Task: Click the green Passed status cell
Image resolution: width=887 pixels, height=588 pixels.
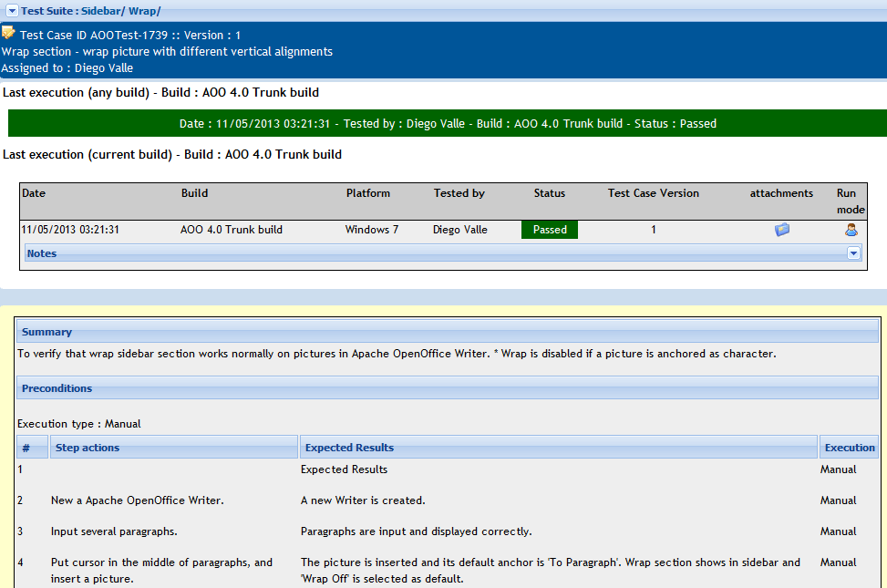Action: point(550,230)
